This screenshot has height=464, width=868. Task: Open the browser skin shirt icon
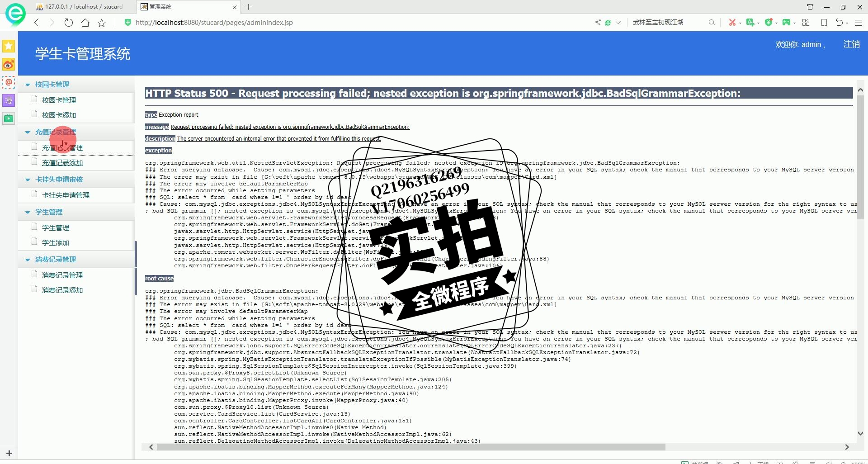click(810, 7)
